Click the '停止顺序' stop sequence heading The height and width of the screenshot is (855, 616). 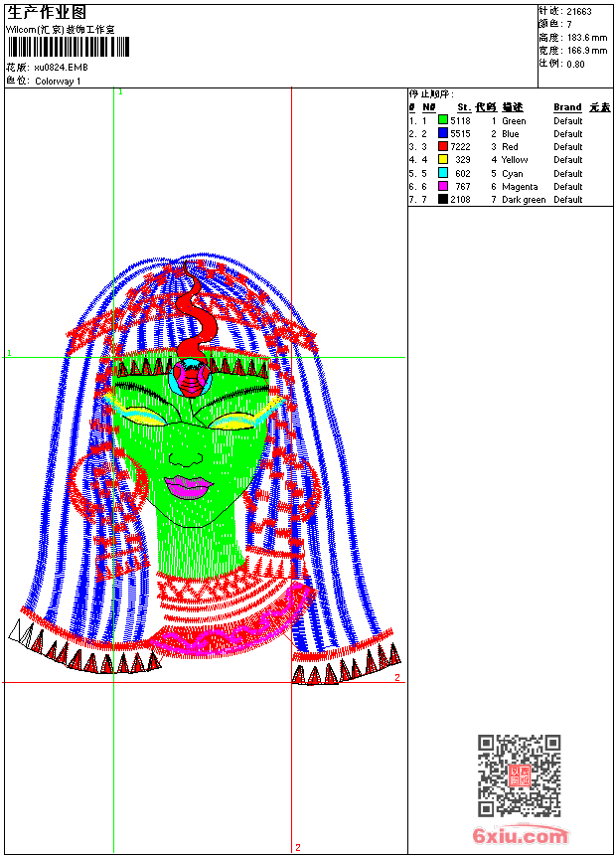[x=431, y=94]
